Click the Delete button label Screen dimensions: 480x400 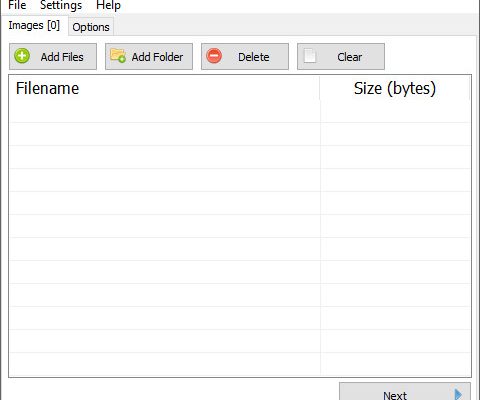tap(254, 57)
